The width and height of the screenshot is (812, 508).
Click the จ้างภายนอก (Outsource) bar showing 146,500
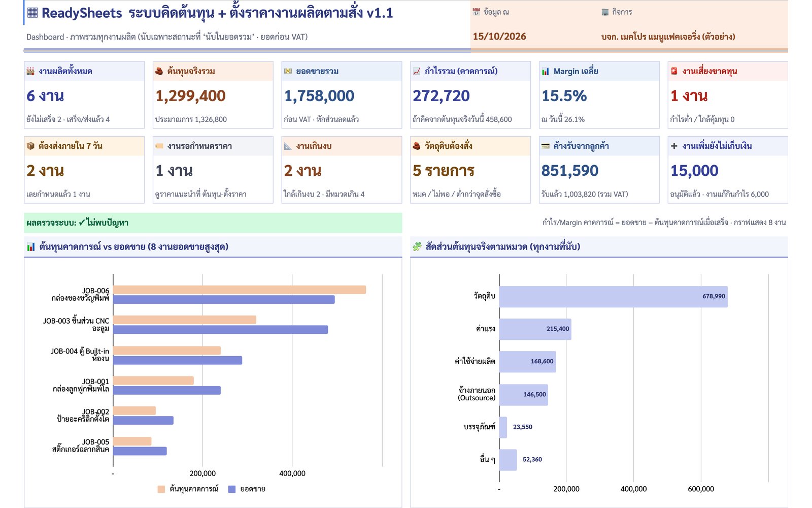(524, 395)
